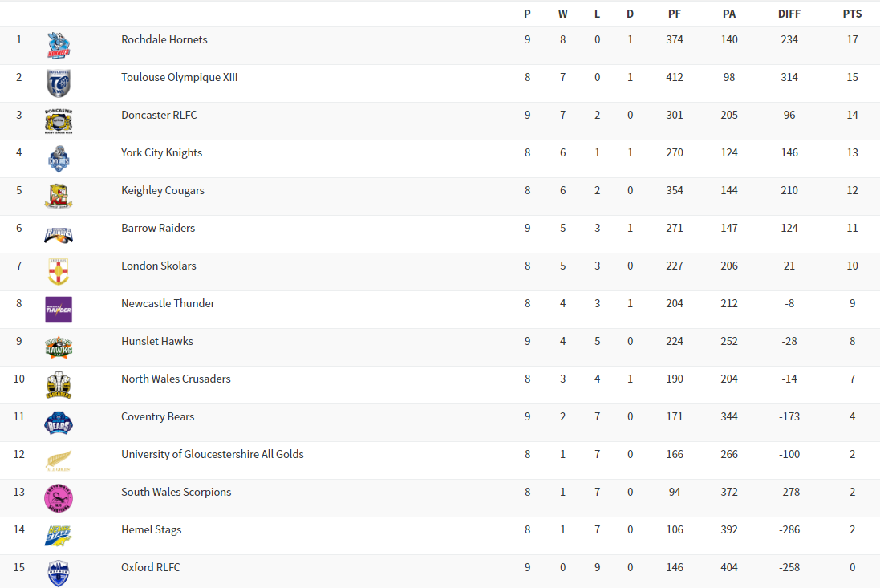This screenshot has height=588, width=880.
Task: Open the North Wales Crusaders team link
Action: [176, 379]
